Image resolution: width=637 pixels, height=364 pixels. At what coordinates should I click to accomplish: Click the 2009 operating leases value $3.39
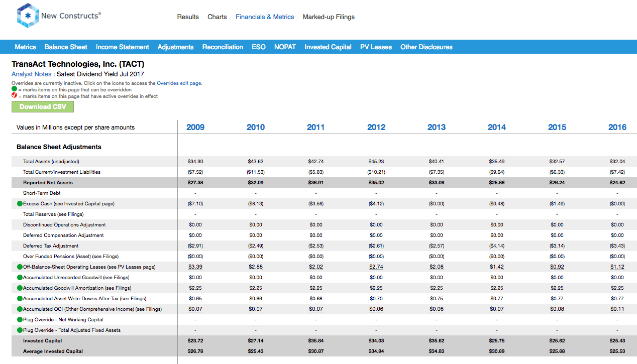click(195, 267)
